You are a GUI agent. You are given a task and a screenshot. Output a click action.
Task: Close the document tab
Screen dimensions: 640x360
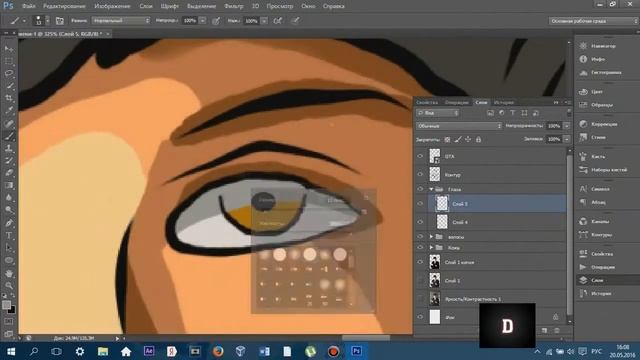click(x=108, y=34)
